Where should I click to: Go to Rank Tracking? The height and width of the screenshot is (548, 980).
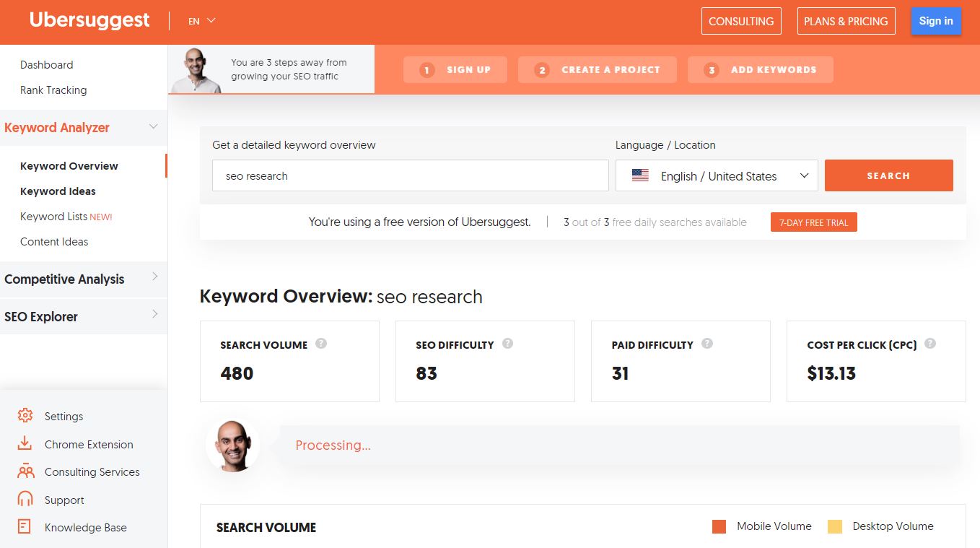53,90
